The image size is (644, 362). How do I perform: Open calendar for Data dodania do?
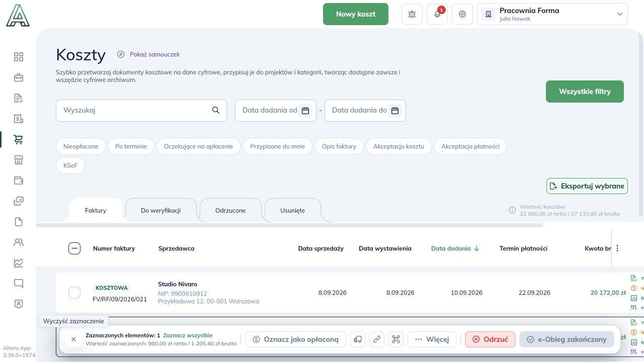click(395, 111)
